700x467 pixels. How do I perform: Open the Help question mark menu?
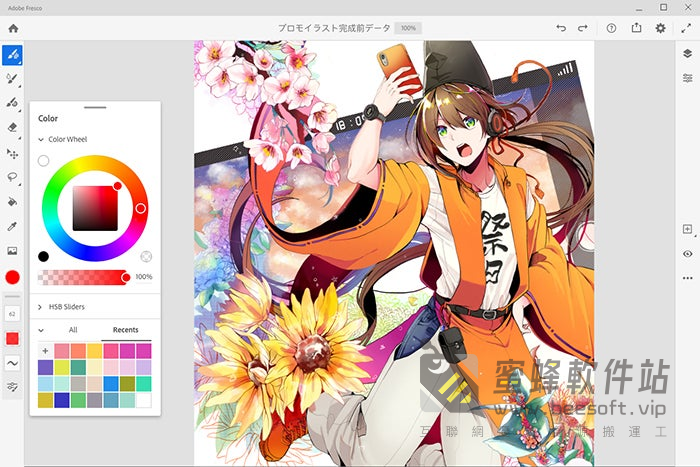pos(611,28)
